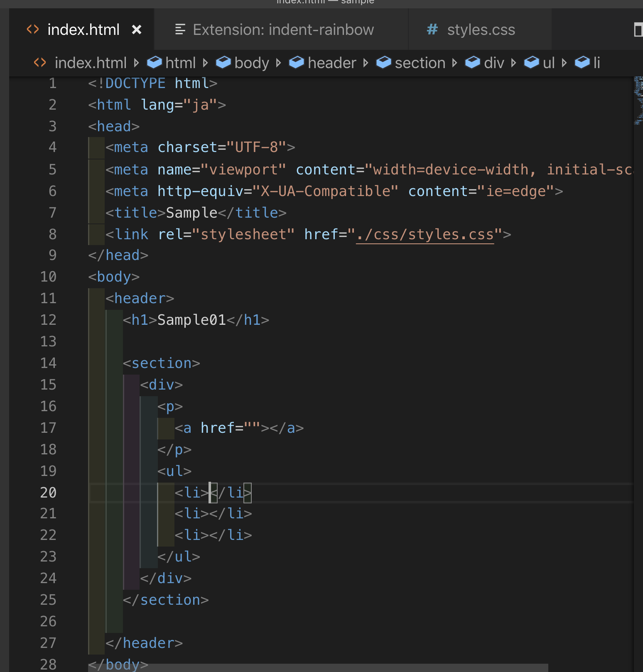
Task: Click the closing </section> tag
Action: [166, 600]
